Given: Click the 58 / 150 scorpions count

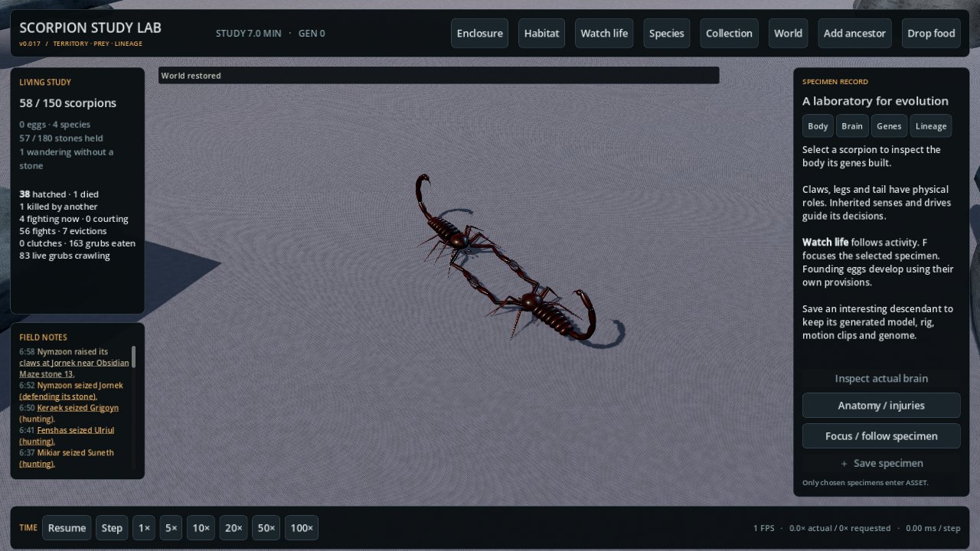Looking at the screenshot, I should [x=68, y=103].
